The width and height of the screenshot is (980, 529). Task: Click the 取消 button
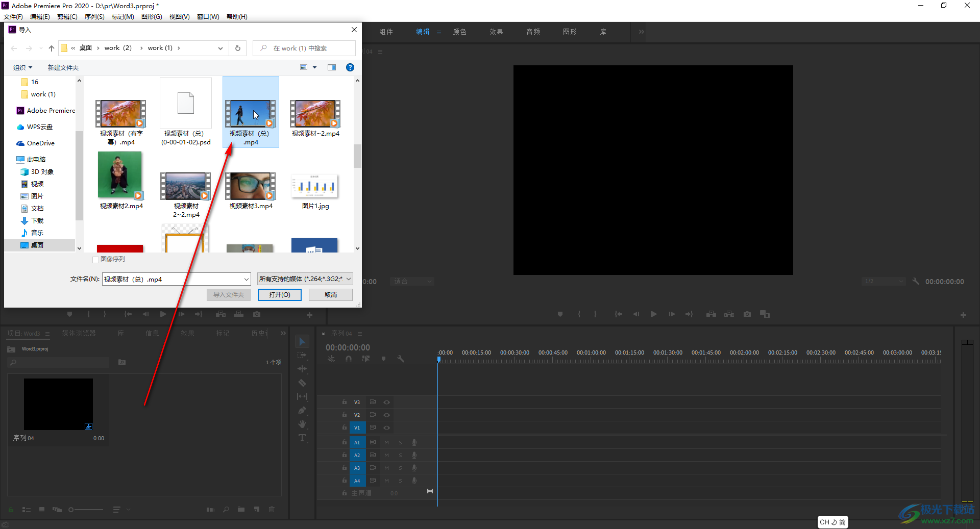pyautogui.click(x=330, y=295)
